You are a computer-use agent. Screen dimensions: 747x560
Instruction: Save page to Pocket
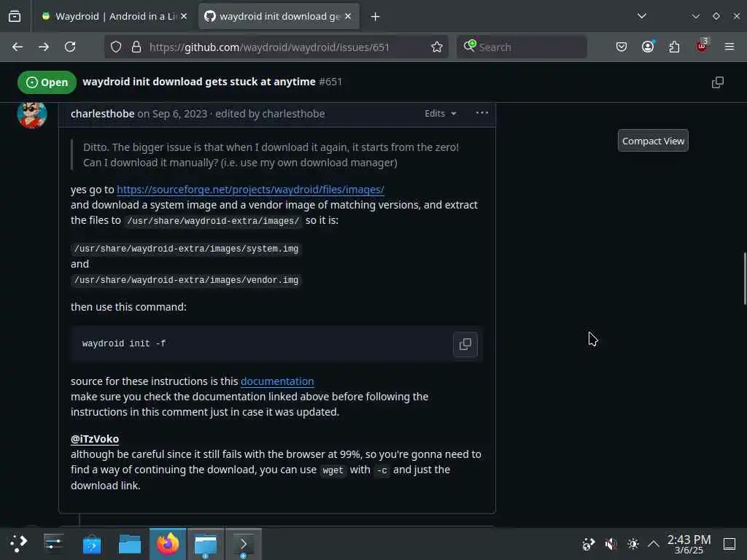point(622,47)
